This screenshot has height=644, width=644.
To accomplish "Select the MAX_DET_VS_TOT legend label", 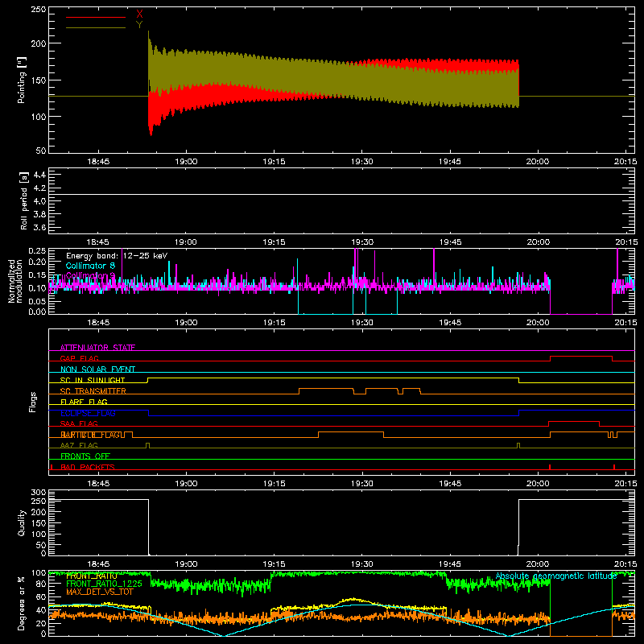I will pyautogui.click(x=99, y=592).
